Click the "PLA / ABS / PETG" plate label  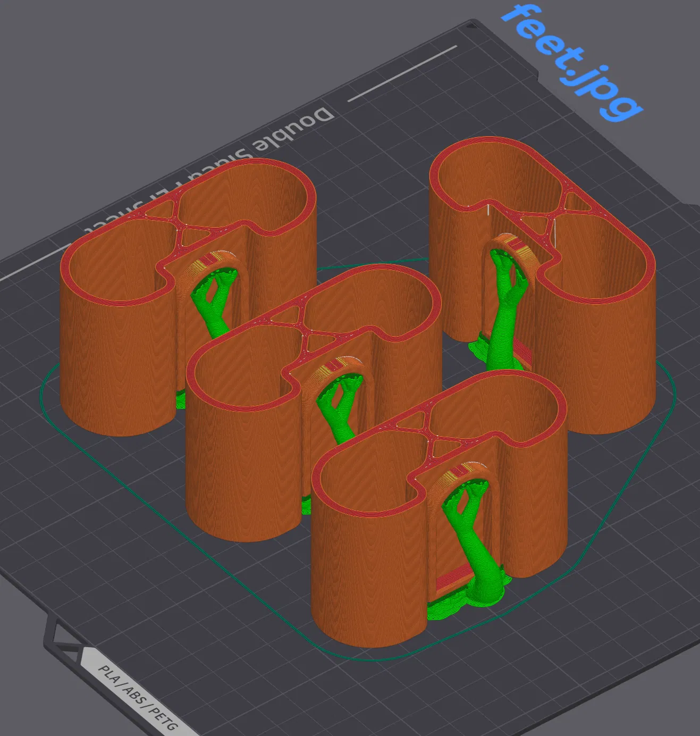(x=138, y=698)
